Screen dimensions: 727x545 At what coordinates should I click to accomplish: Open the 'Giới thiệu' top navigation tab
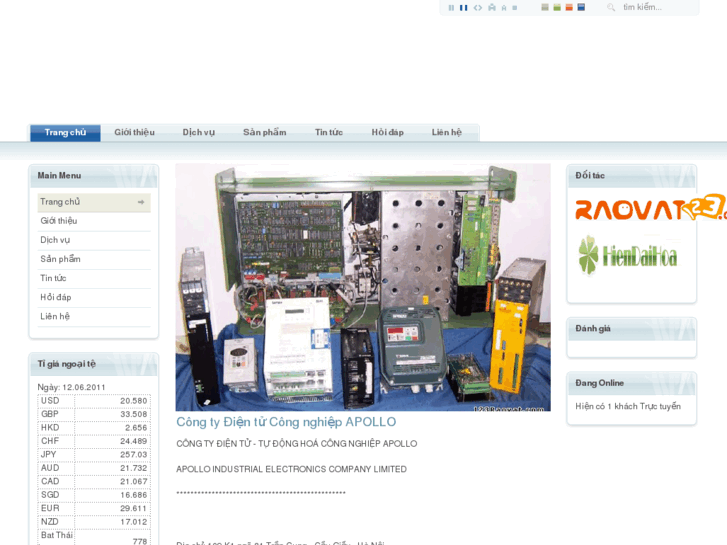(134, 133)
